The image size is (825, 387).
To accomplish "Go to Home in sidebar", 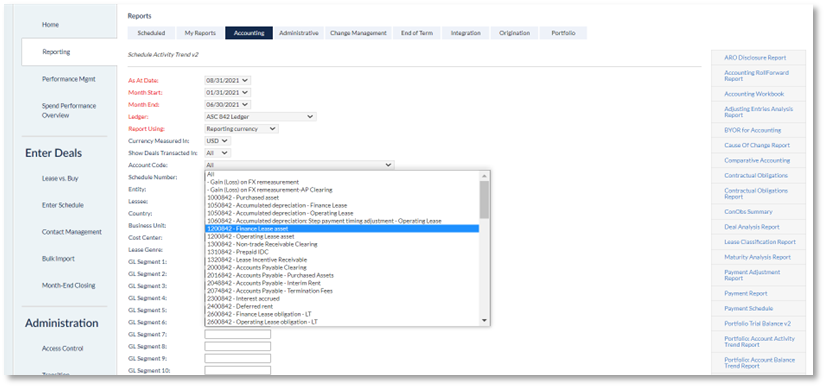I will 51,25.
